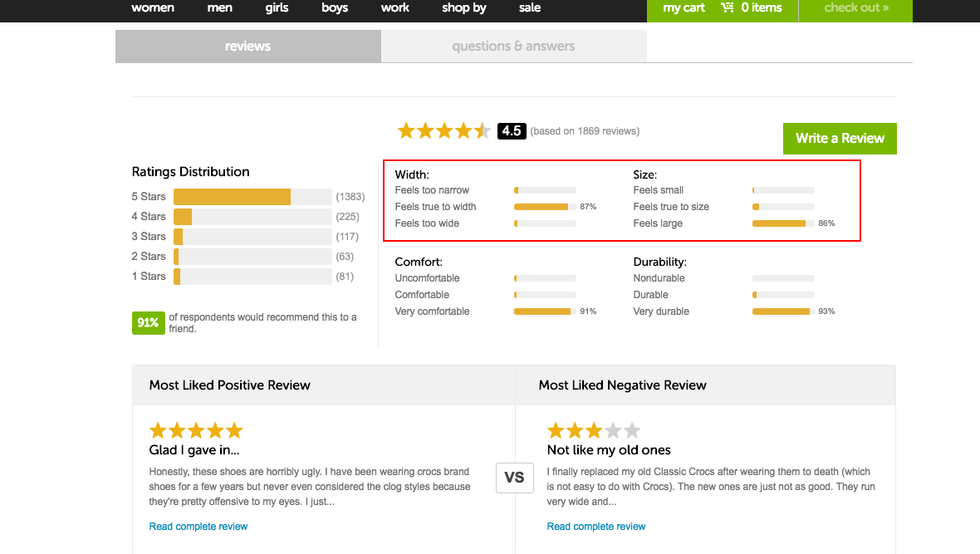This screenshot has height=554, width=980.
Task: Read complete positive review
Action: point(198,527)
